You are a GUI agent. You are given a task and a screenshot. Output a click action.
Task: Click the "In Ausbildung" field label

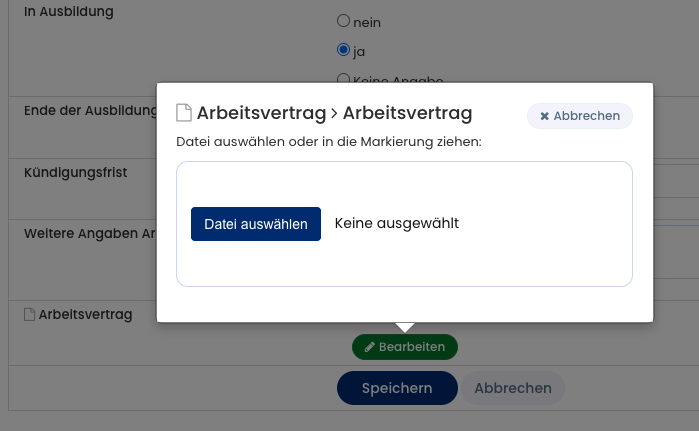[69, 12]
